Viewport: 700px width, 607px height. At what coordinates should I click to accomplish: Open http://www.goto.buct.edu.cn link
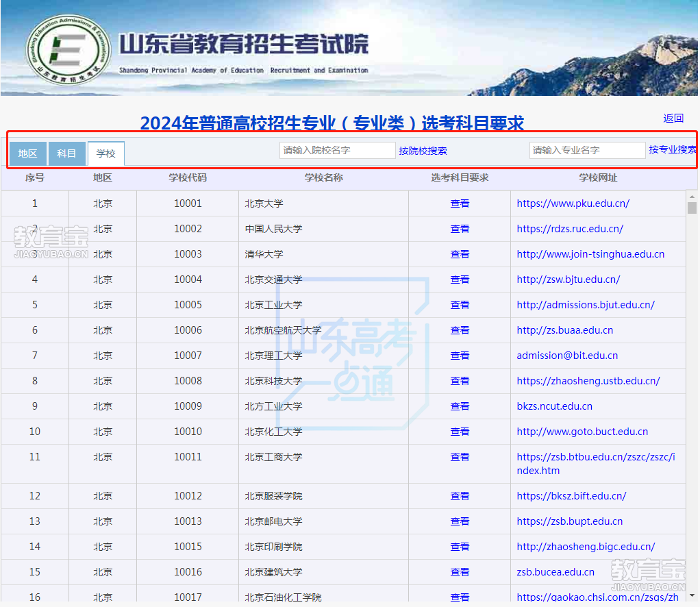click(582, 432)
